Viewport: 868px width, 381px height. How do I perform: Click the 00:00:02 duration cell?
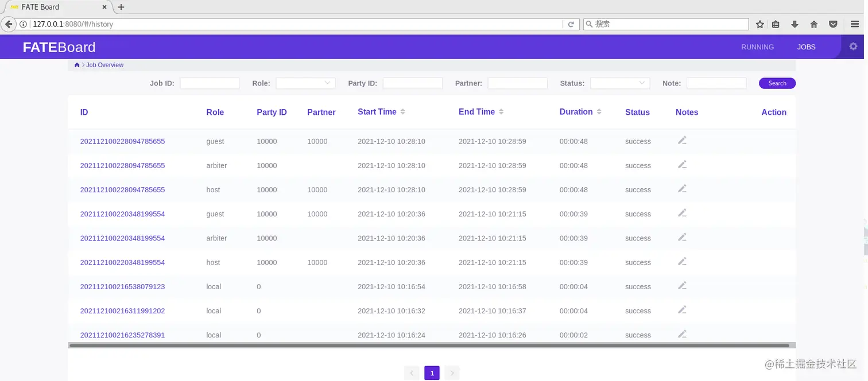(573, 335)
